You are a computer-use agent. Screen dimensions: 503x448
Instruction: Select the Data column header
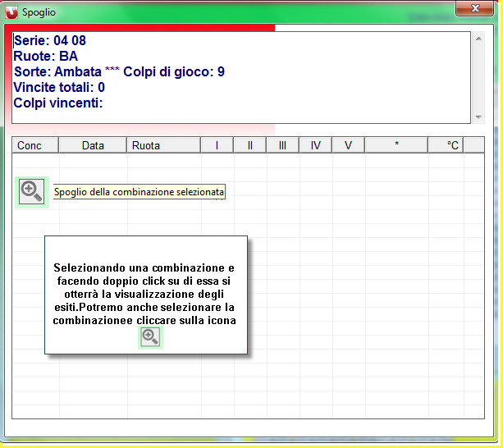point(93,145)
